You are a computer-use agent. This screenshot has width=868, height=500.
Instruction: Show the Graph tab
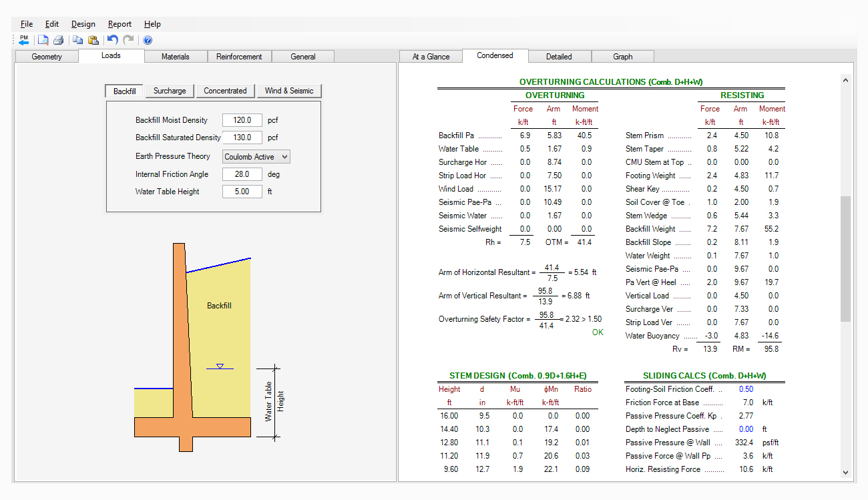622,57
